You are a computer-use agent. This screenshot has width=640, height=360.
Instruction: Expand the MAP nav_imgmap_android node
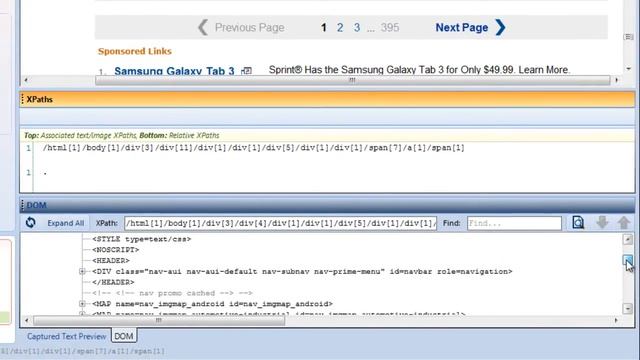(82, 304)
